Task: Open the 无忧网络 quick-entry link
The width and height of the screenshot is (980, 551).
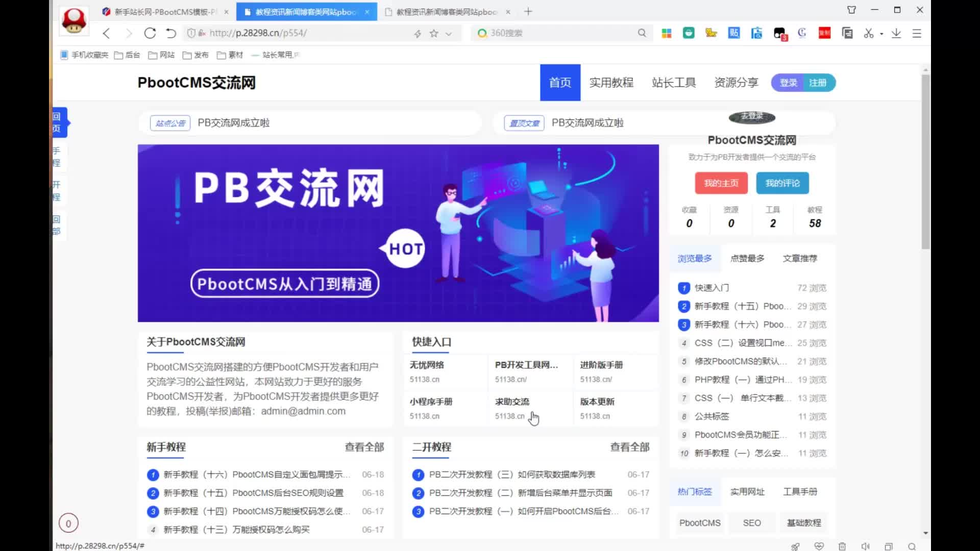Action: [x=427, y=365]
